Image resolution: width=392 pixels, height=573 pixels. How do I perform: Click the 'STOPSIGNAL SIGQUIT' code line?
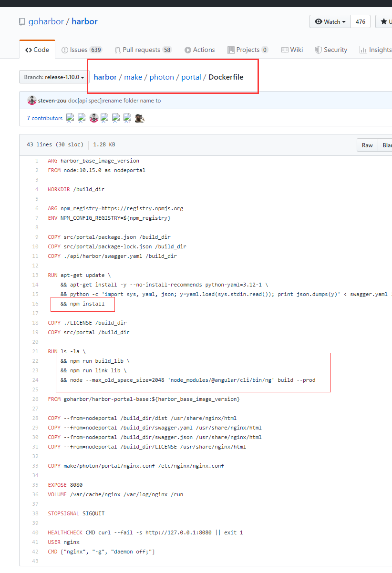[76, 513]
